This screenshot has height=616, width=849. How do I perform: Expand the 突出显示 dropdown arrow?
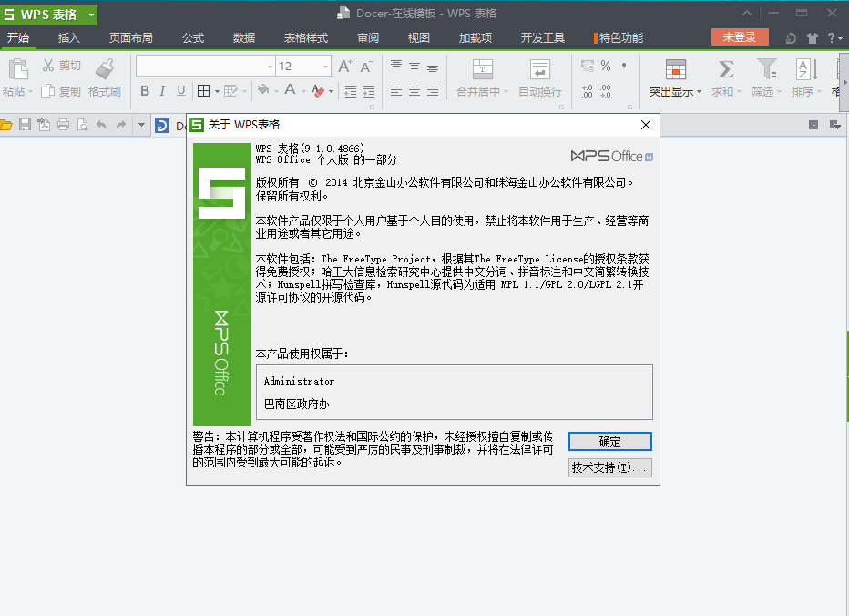699,91
